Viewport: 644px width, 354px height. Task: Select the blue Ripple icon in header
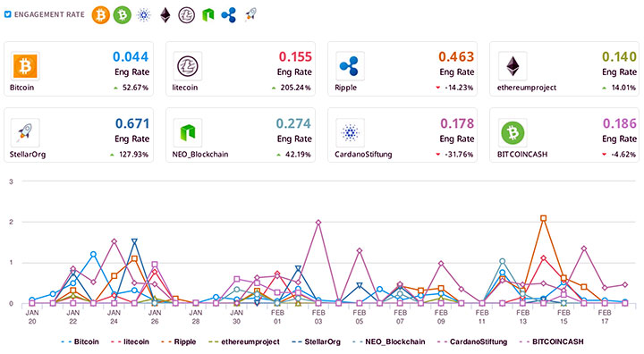tap(229, 15)
